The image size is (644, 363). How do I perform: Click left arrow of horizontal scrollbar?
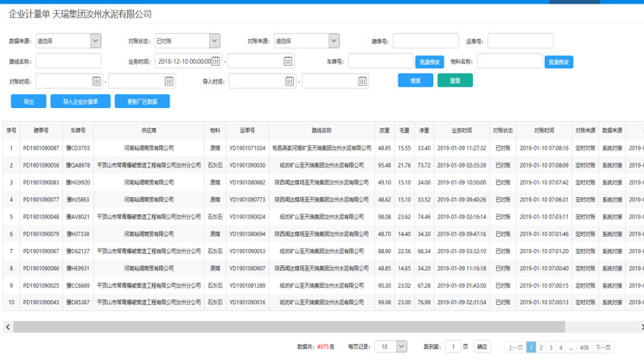(x=8, y=327)
